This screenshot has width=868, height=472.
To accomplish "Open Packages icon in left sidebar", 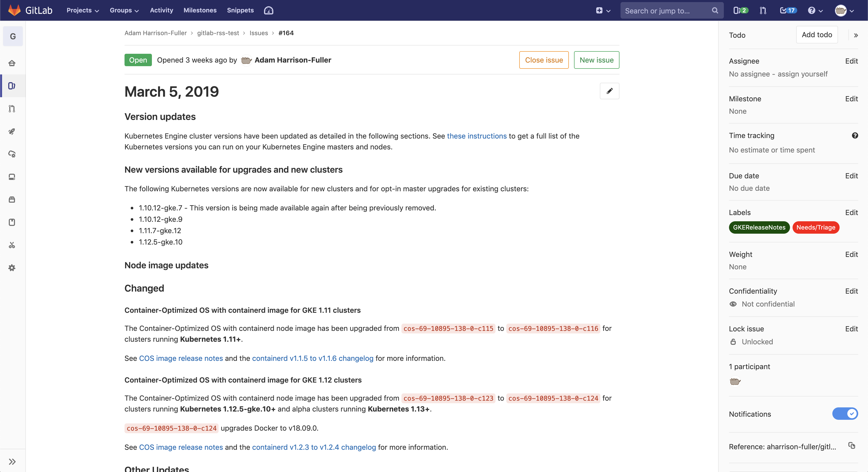I will (12, 200).
